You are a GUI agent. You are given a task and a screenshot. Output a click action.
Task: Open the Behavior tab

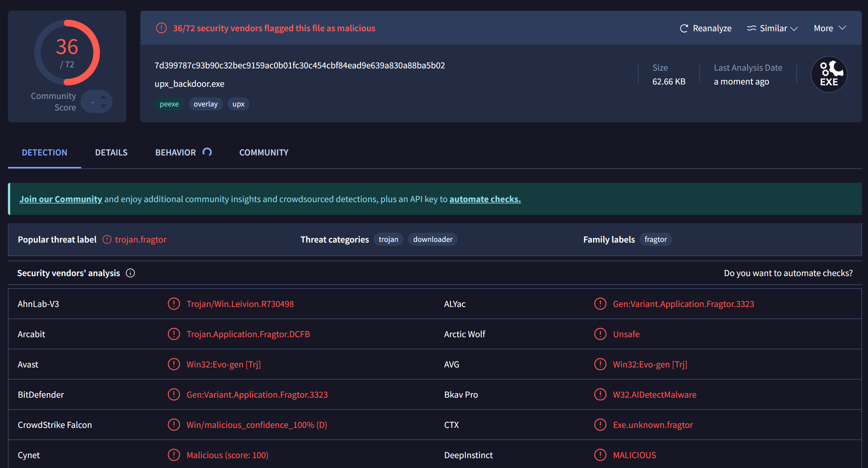click(x=175, y=152)
